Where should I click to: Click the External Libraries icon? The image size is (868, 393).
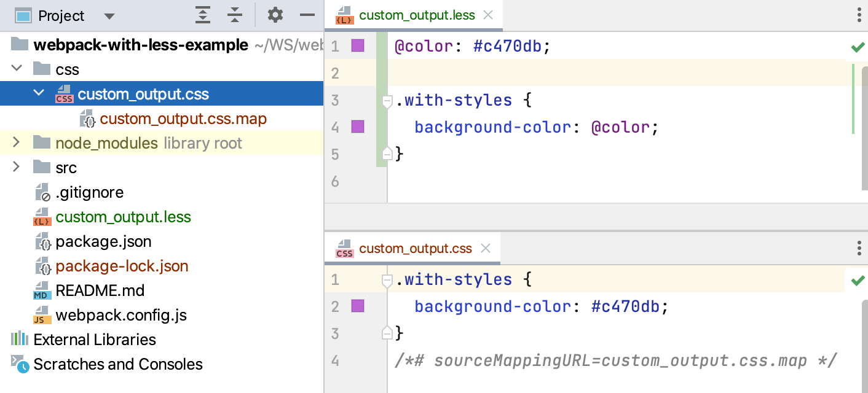(19, 340)
